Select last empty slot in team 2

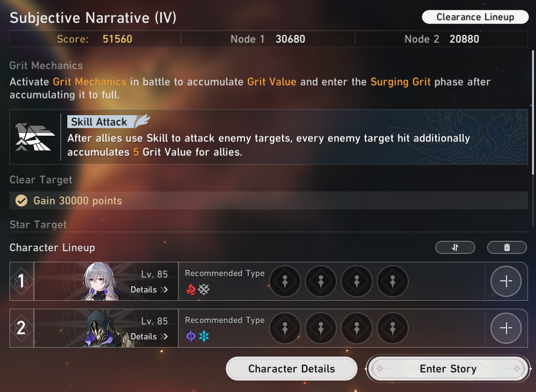click(393, 328)
